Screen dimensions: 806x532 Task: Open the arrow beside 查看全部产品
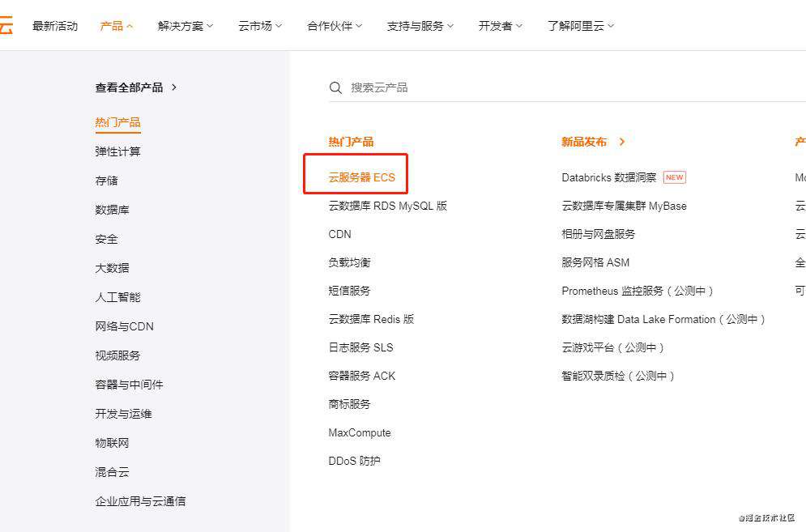coord(174,87)
